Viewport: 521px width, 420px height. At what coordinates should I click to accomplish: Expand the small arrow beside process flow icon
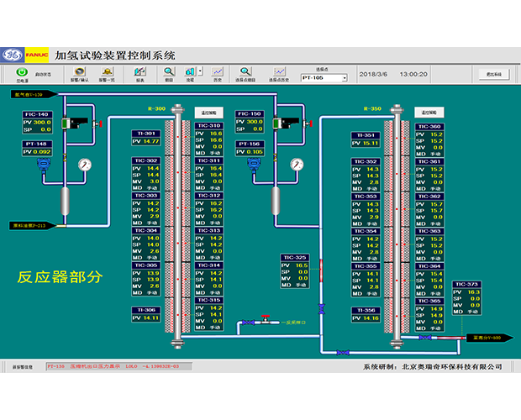200,71
